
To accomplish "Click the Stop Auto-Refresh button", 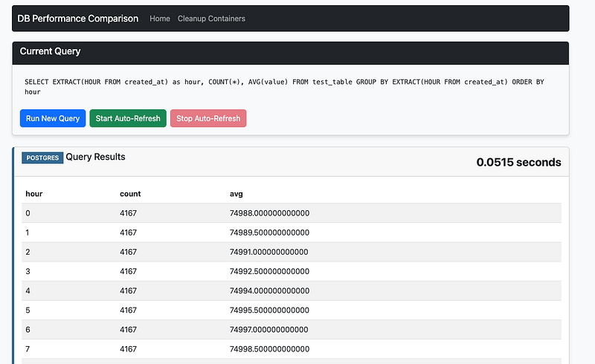I will pyautogui.click(x=208, y=118).
